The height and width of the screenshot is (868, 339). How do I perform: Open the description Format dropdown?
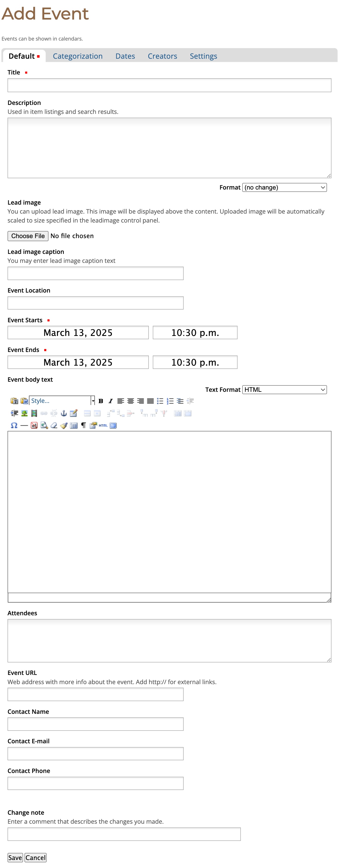(284, 187)
